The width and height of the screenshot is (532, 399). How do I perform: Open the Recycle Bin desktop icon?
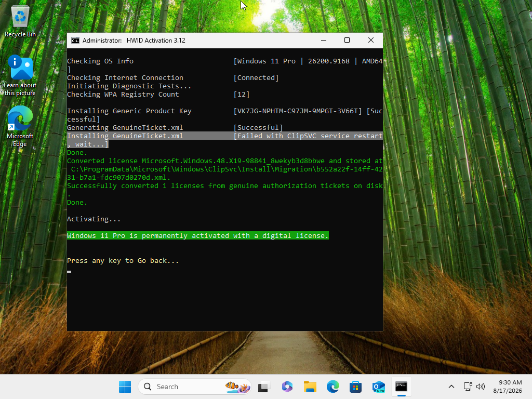[20, 21]
